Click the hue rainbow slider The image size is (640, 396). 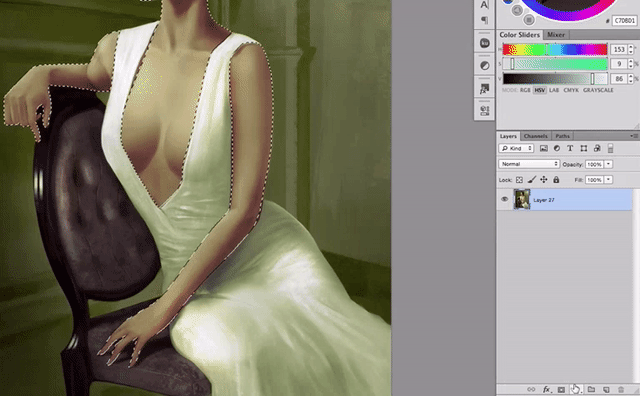tap(555, 49)
